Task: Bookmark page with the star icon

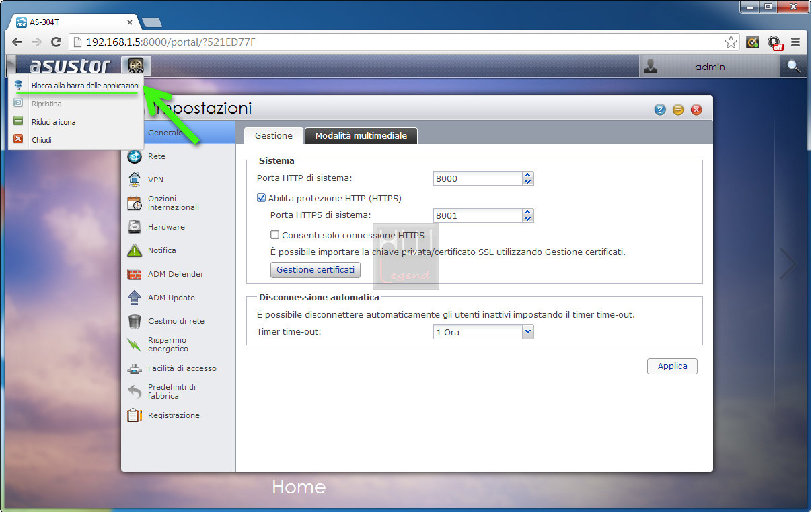Action: [x=731, y=42]
